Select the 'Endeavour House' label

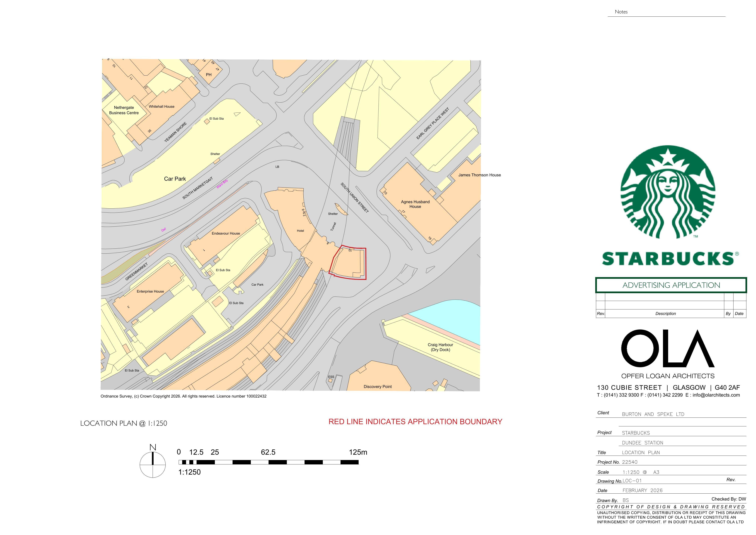pyautogui.click(x=226, y=233)
